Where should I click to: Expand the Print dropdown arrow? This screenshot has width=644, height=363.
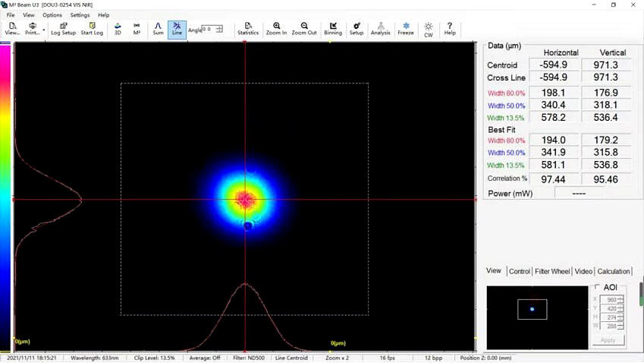(44, 30)
